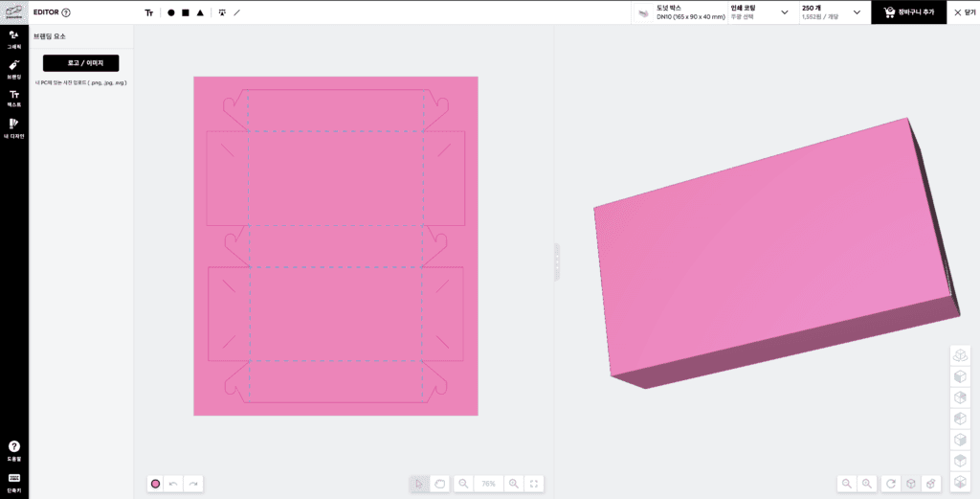This screenshot has height=499, width=980.
Task: Select the circle shape tool
Action: (x=171, y=12)
